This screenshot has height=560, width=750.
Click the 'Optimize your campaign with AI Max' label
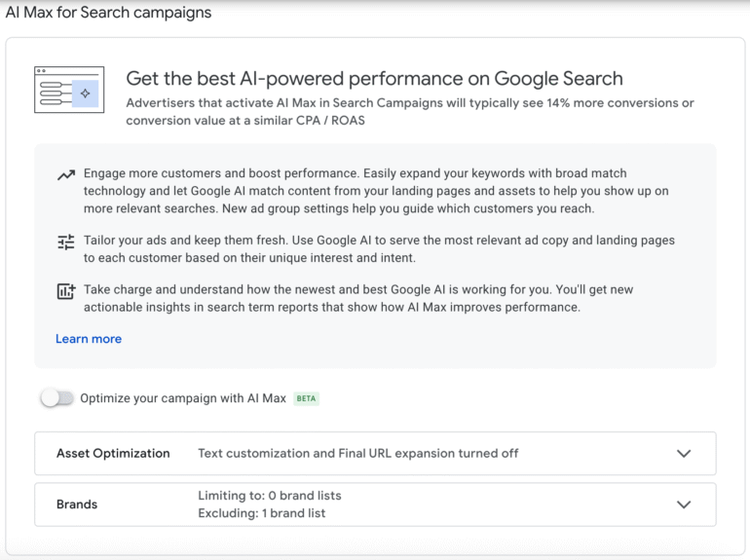[x=183, y=398]
